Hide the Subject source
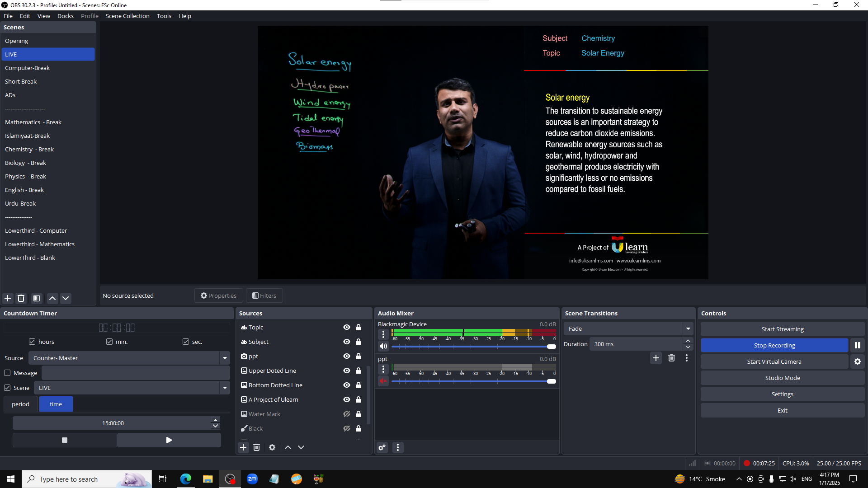 (347, 342)
